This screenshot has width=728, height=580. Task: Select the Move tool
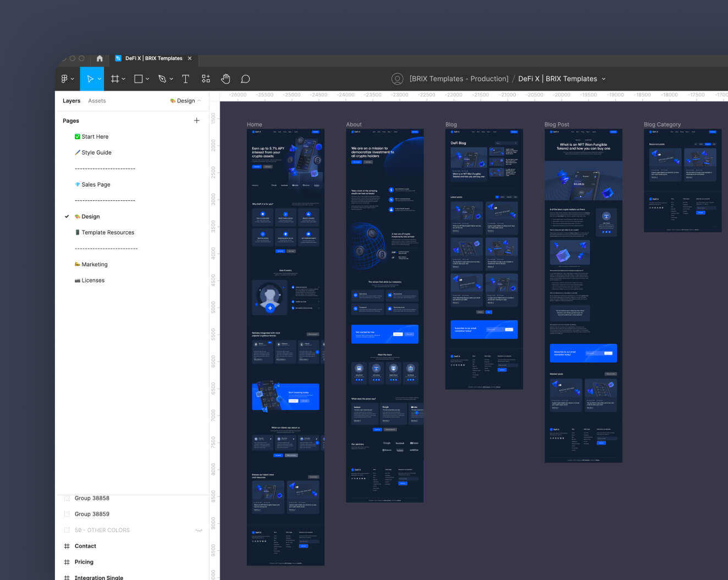(90, 79)
